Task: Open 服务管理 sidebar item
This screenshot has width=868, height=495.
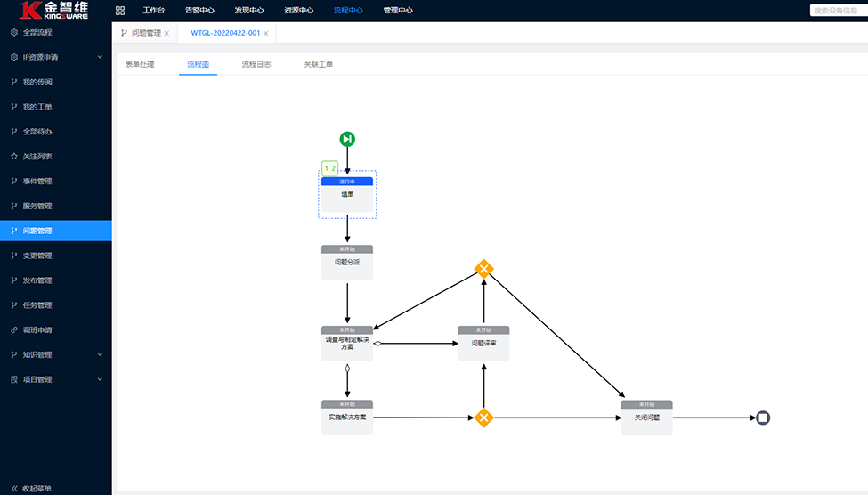Action: [x=56, y=206]
